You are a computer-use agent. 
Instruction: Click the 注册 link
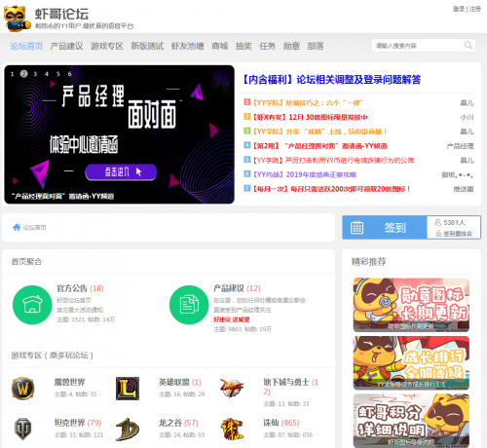tap(475, 9)
